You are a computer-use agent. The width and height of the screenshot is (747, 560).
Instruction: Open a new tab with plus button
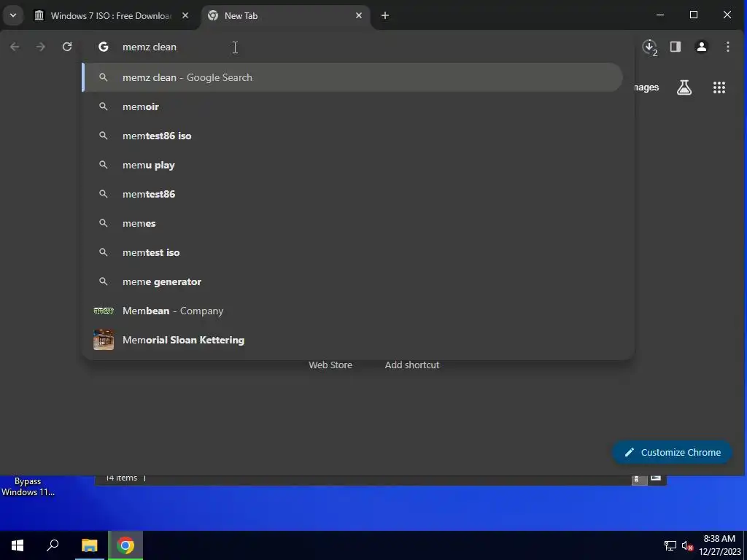(x=385, y=16)
